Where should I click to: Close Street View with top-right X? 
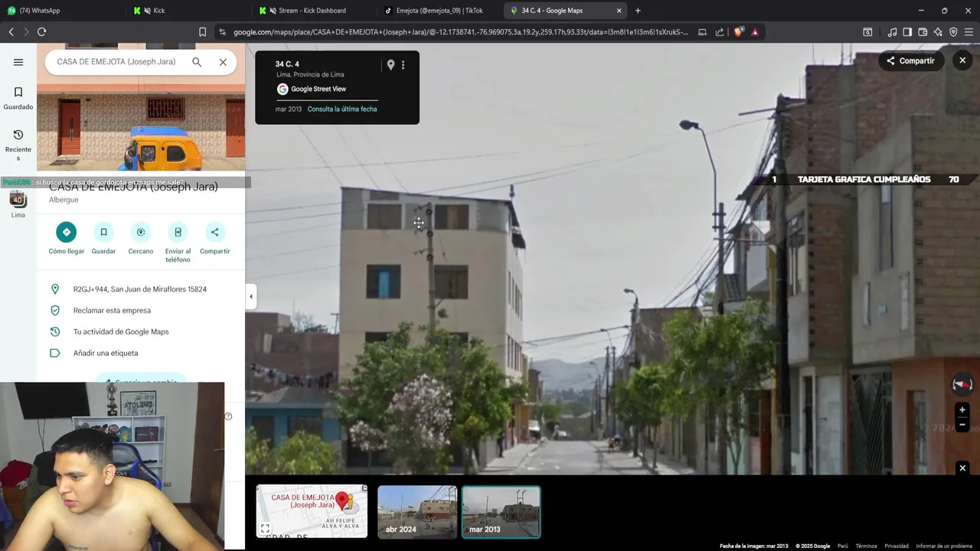[962, 60]
